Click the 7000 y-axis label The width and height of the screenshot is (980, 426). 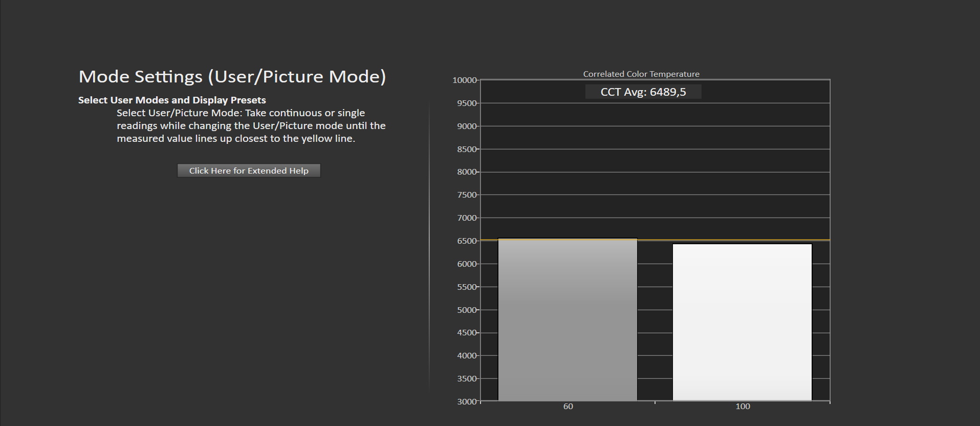click(x=467, y=218)
